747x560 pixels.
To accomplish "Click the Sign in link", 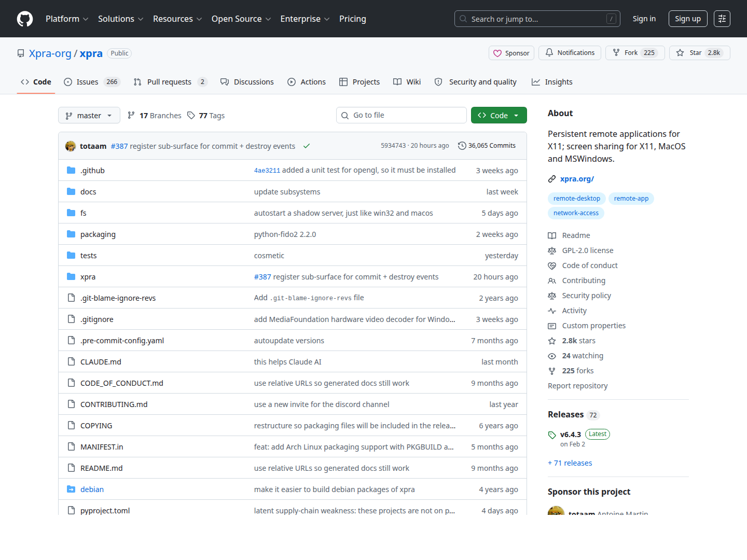I will (644, 19).
